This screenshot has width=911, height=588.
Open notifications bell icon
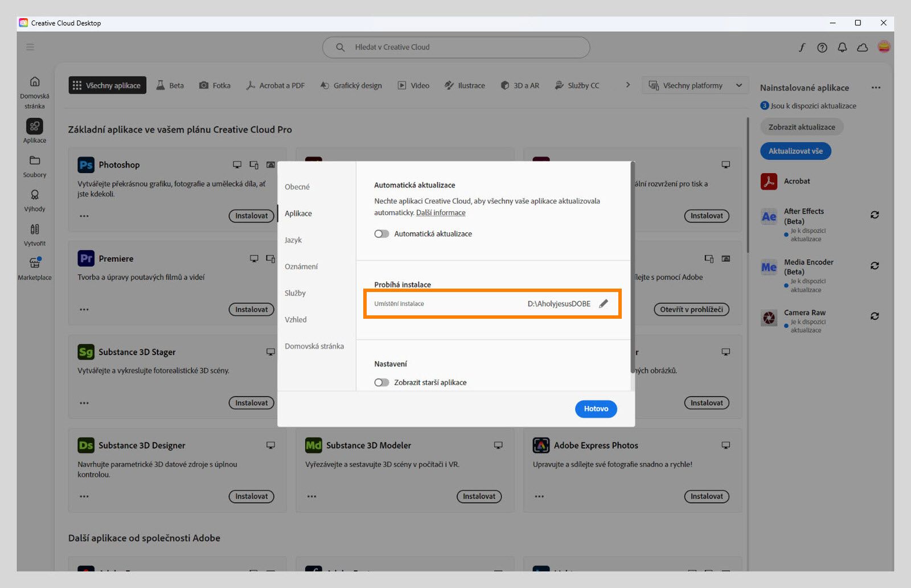[842, 48]
